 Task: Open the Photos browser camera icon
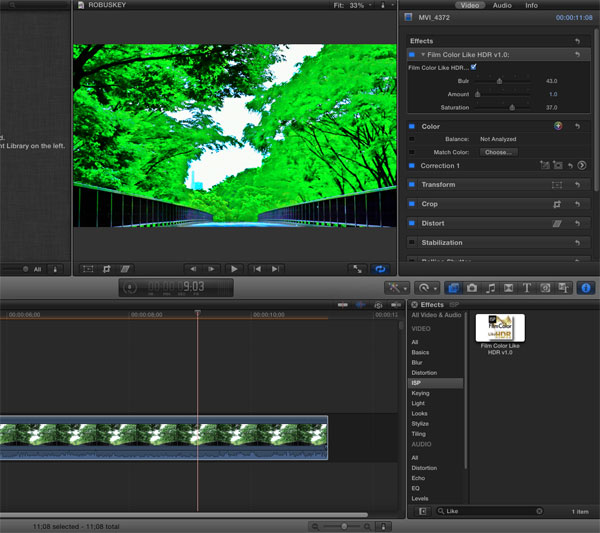click(x=472, y=288)
